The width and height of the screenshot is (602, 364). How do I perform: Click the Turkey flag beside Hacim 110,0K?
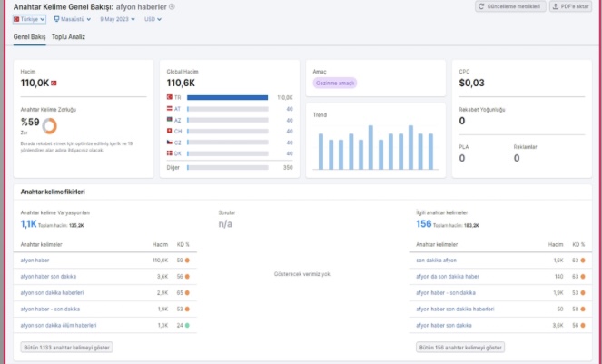pos(54,83)
